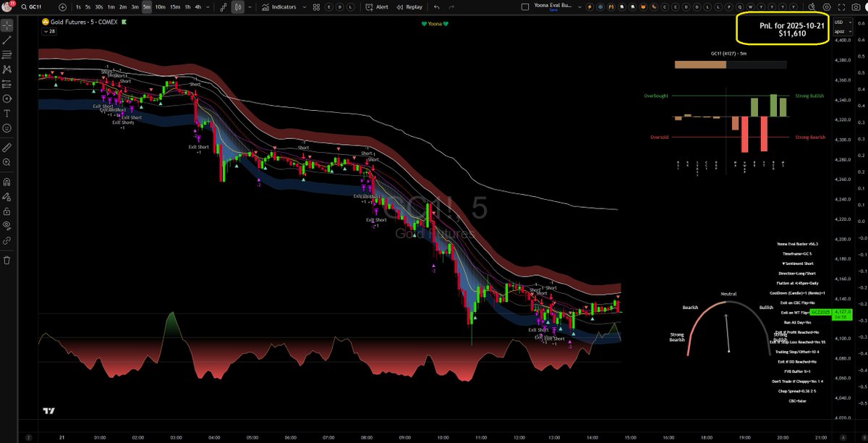This screenshot has height=443, width=868.
Task: Click the green flag next to COMEX
Action: click(124, 22)
